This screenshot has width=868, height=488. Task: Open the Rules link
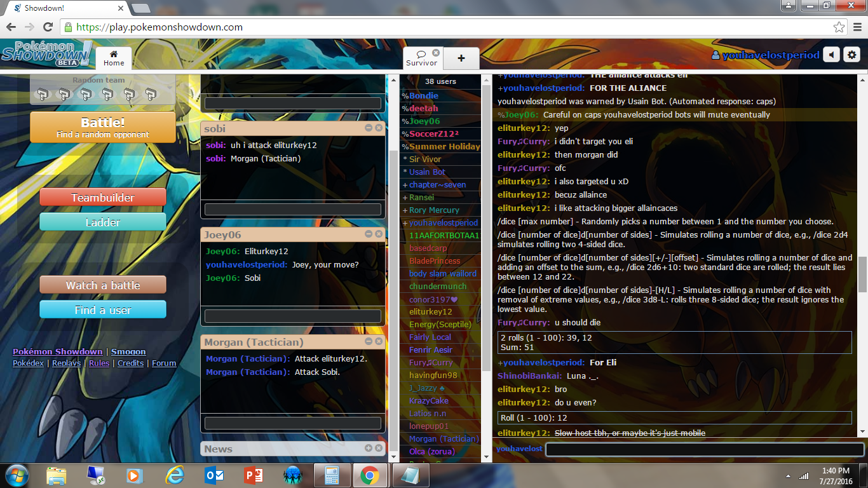click(99, 363)
